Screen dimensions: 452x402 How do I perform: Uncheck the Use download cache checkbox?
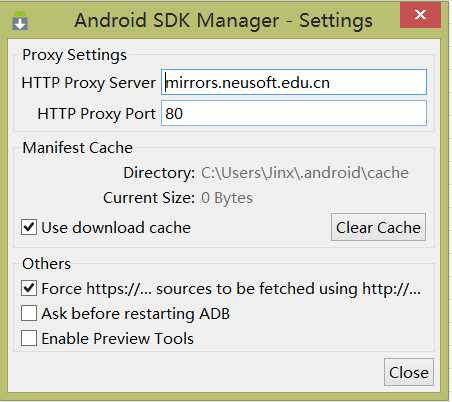[29, 227]
